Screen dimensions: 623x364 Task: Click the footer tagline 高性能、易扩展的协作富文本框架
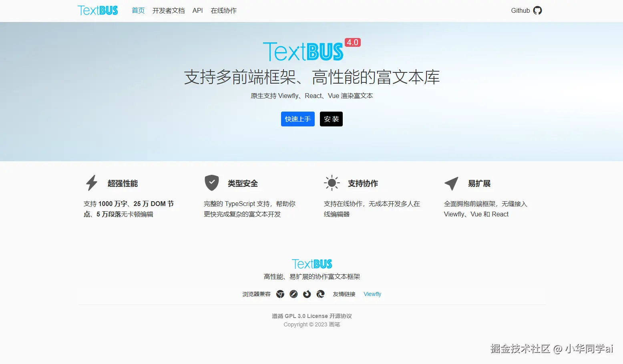[312, 276]
